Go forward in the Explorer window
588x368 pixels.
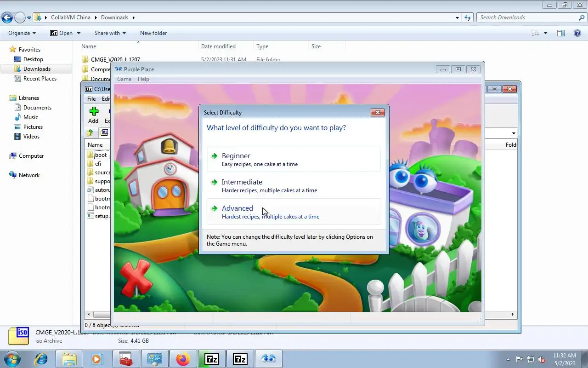(20, 18)
